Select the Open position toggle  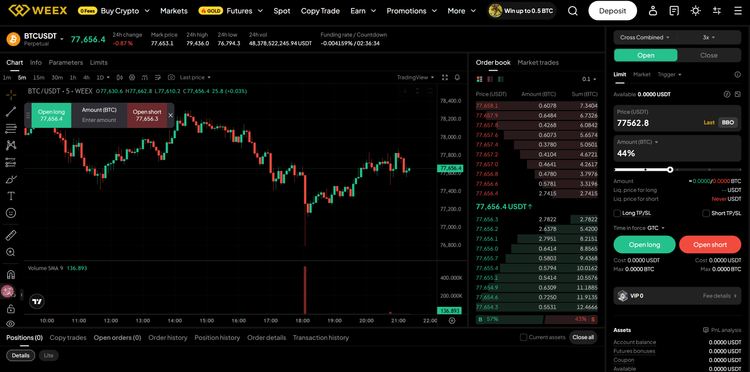click(x=646, y=55)
